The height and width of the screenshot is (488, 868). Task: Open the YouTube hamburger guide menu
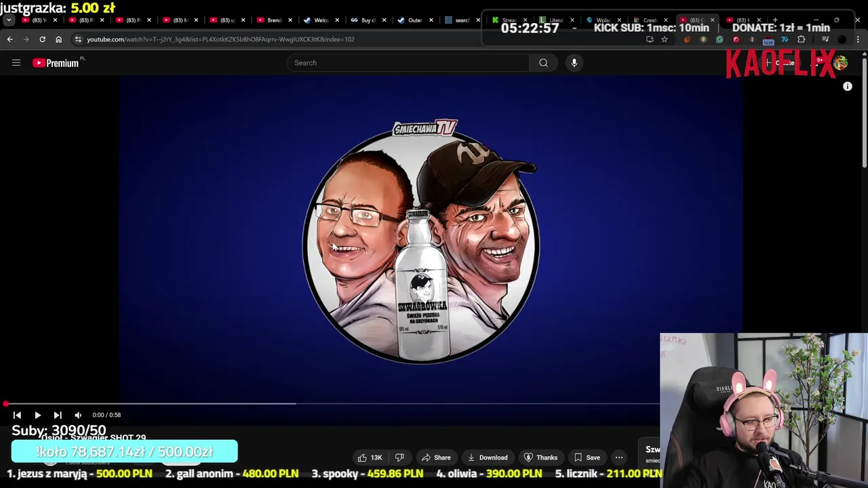(16, 63)
